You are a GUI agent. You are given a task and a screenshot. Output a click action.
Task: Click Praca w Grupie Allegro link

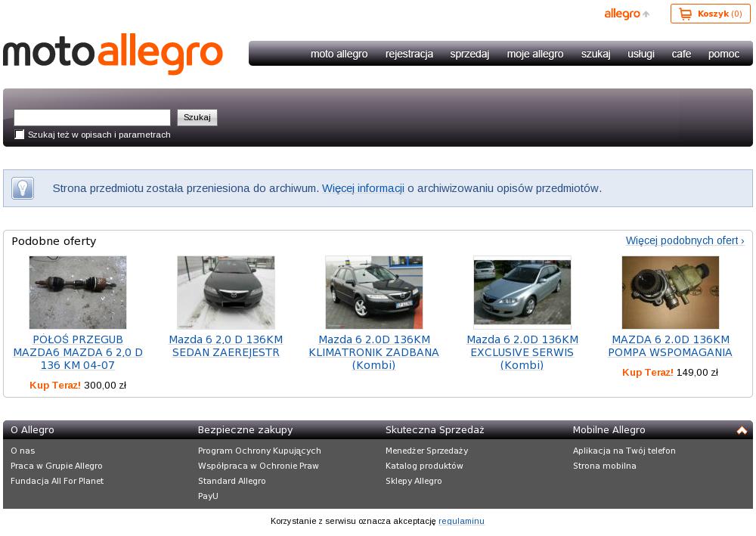tap(57, 466)
